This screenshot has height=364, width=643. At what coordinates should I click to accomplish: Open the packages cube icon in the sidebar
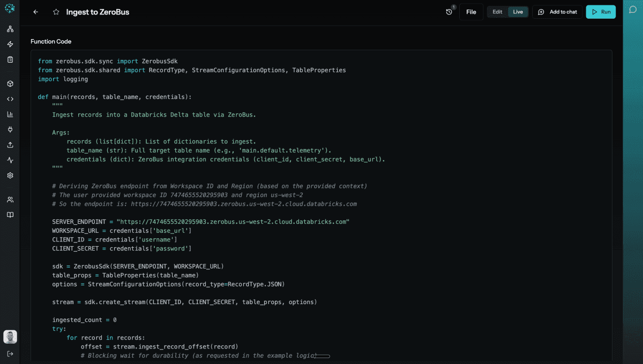click(10, 84)
